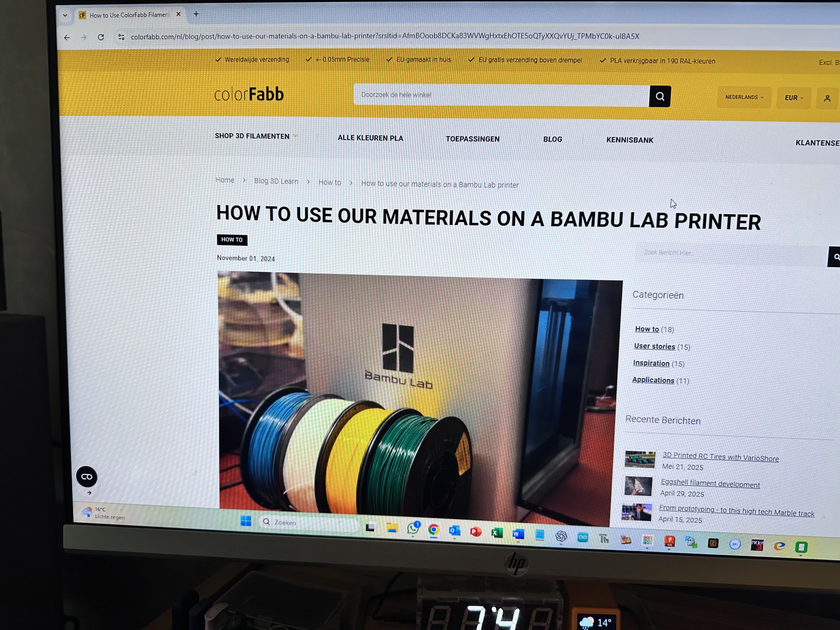Click the browser back arrow
Screen dimensions: 840x630
click(67, 37)
